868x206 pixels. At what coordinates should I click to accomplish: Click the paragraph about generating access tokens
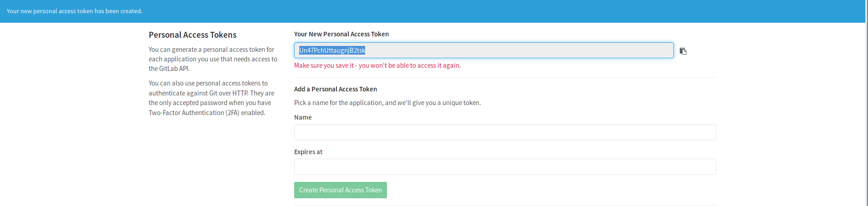(x=213, y=59)
